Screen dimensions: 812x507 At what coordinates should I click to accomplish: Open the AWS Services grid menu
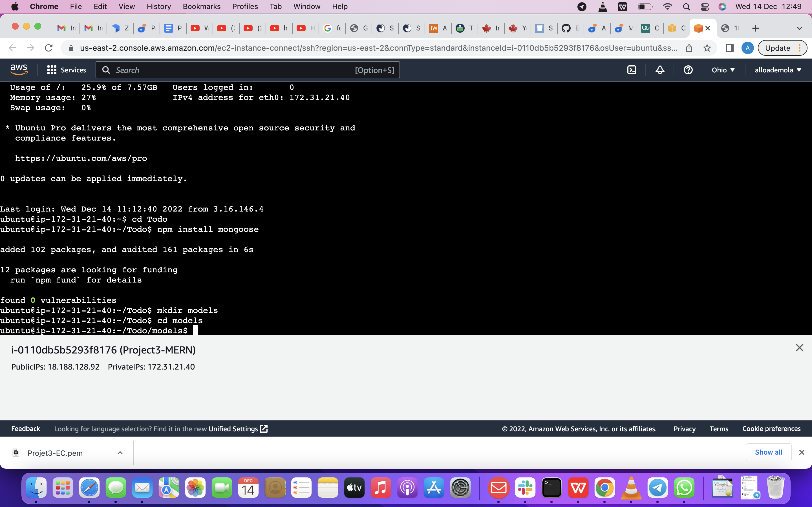coord(51,70)
